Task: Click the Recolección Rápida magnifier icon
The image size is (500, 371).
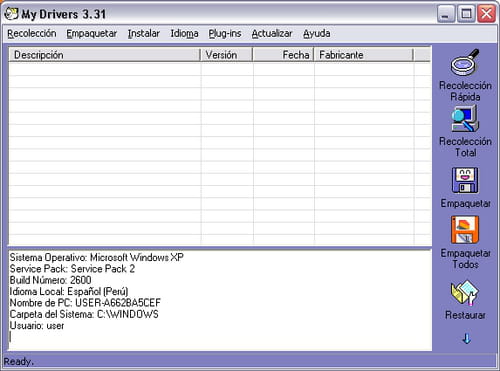Action: tap(465, 62)
